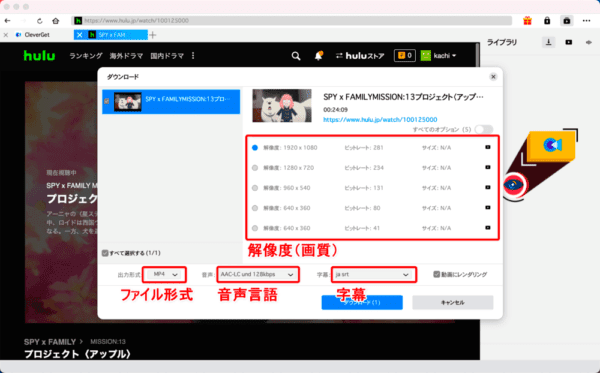Click the 00:24:09 duration text
Screen dimensions: 600x373
pyautogui.click(x=335, y=109)
